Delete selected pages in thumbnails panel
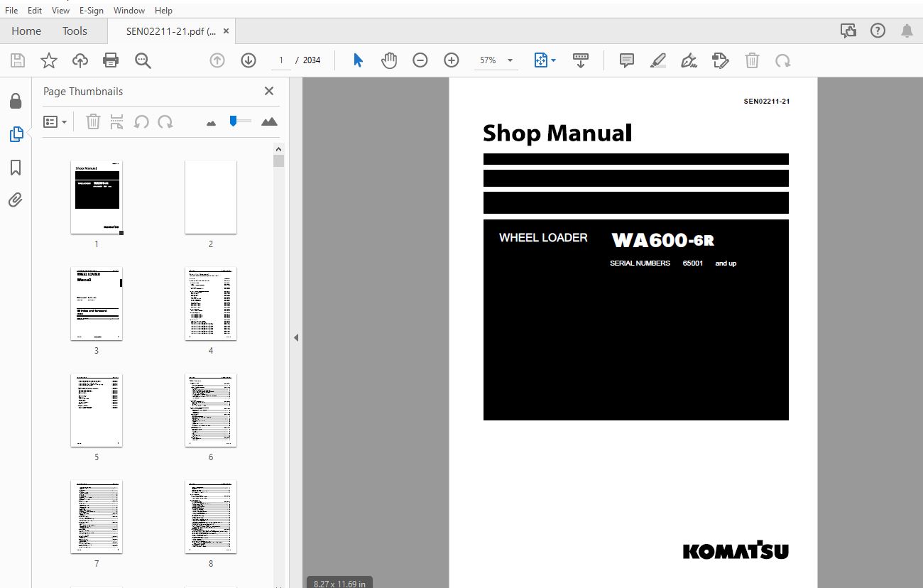 [93, 122]
